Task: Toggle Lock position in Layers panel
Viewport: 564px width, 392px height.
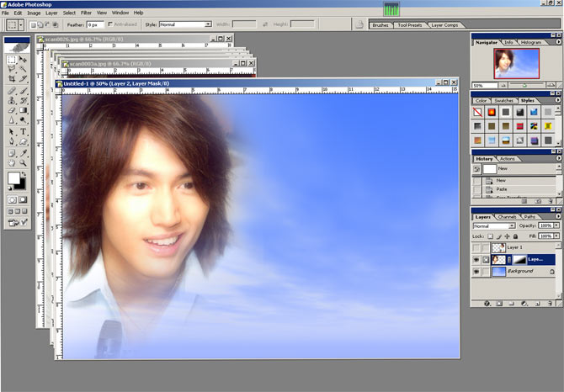Action: click(x=507, y=236)
